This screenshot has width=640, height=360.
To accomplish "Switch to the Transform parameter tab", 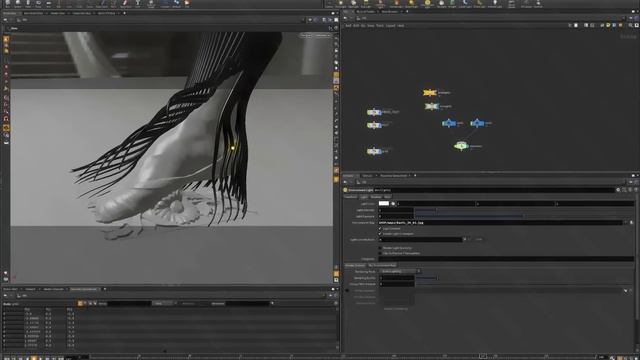I will (x=350, y=197).
